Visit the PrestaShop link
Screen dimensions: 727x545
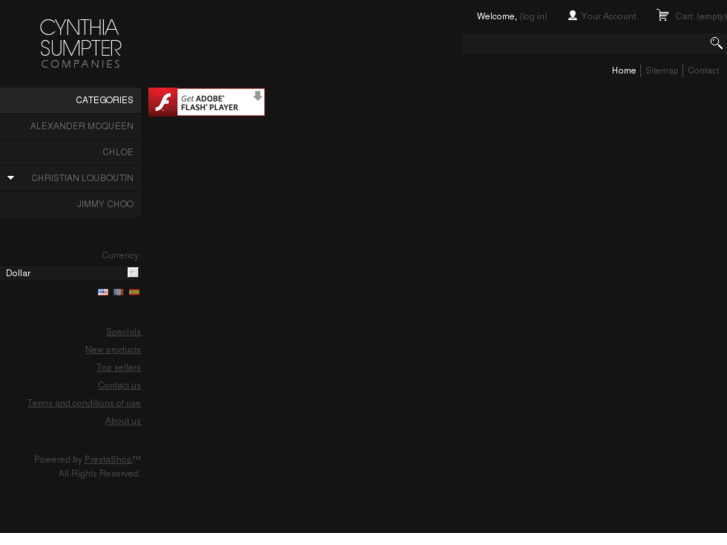click(108, 460)
